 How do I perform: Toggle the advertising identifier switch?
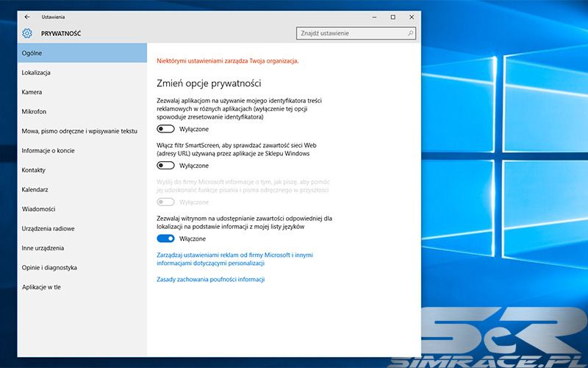[x=165, y=129]
